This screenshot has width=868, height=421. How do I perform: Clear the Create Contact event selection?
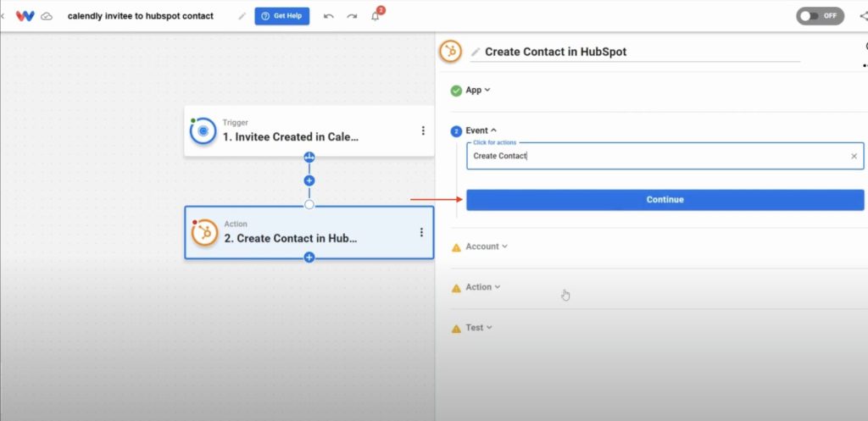click(x=854, y=157)
